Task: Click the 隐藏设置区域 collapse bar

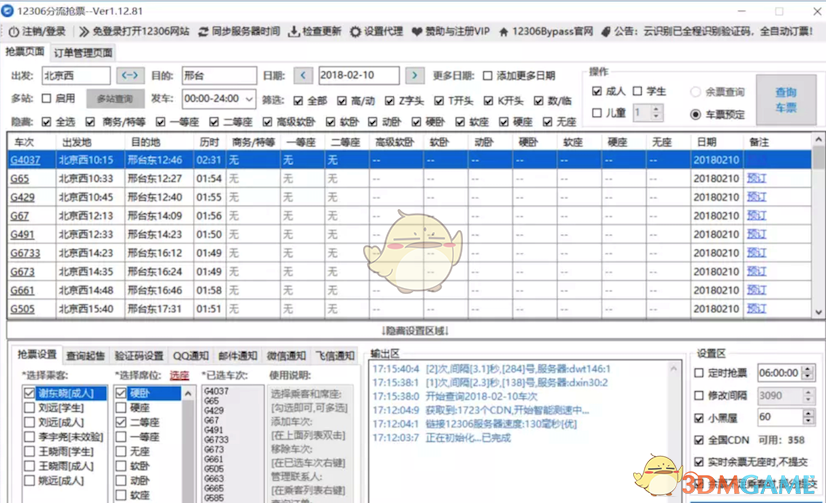Action: pos(415,331)
